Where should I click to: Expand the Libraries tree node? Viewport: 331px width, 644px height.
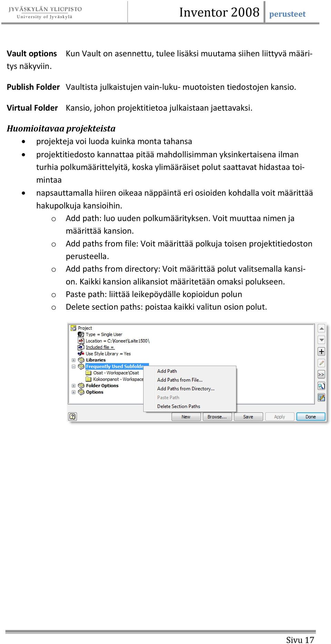tap(73, 360)
